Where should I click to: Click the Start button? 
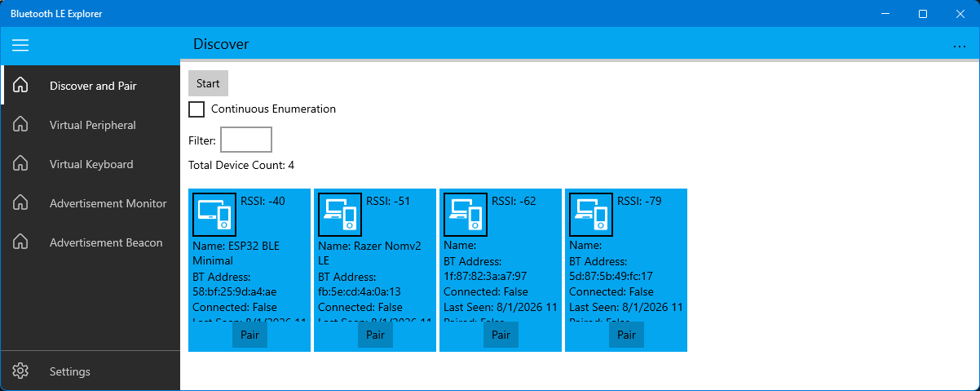[208, 83]
